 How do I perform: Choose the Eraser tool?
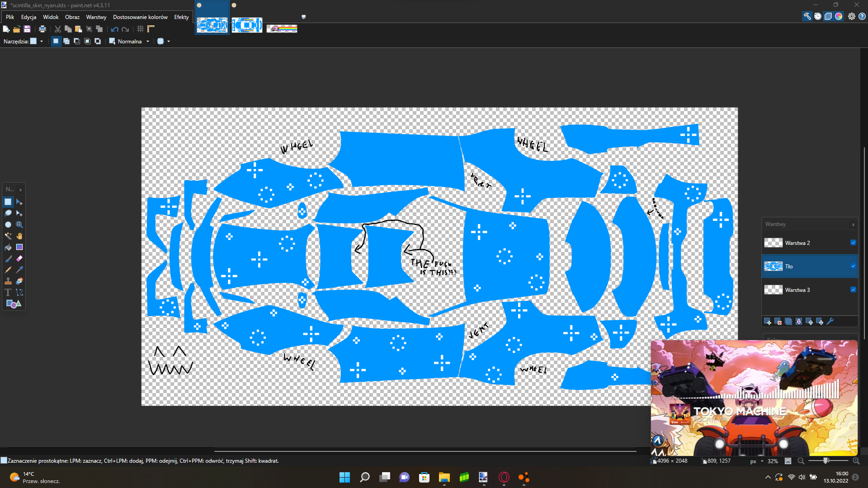[19, 258]
